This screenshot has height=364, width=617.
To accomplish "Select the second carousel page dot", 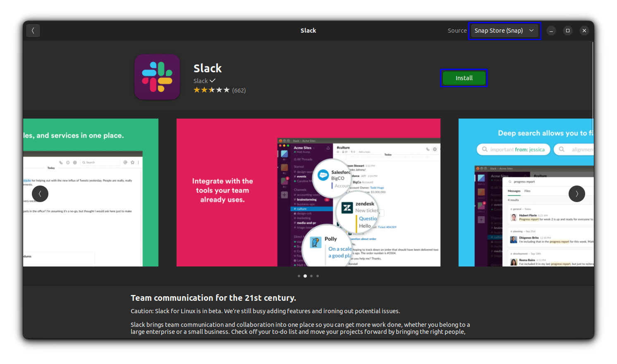I will [x=305, y=276].
